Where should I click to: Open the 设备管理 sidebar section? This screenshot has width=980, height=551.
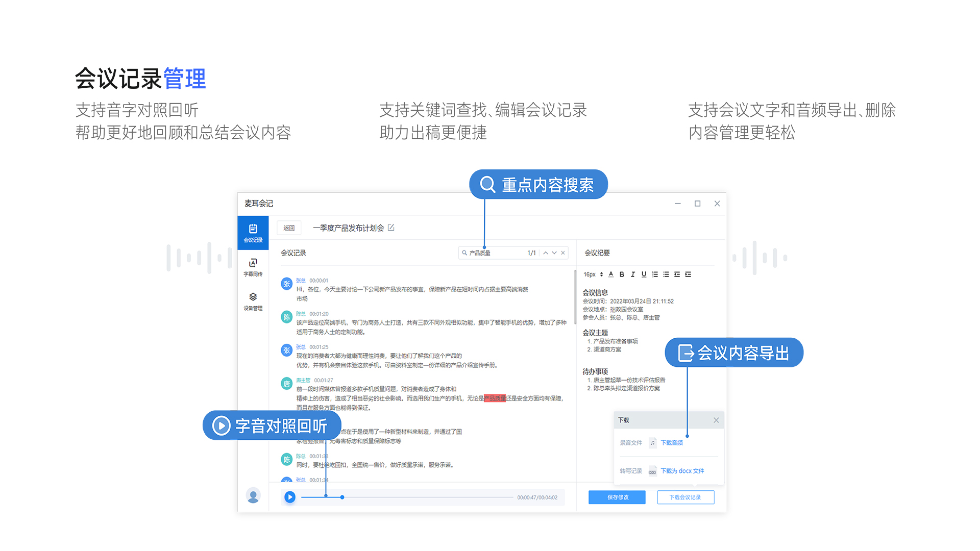253,301
